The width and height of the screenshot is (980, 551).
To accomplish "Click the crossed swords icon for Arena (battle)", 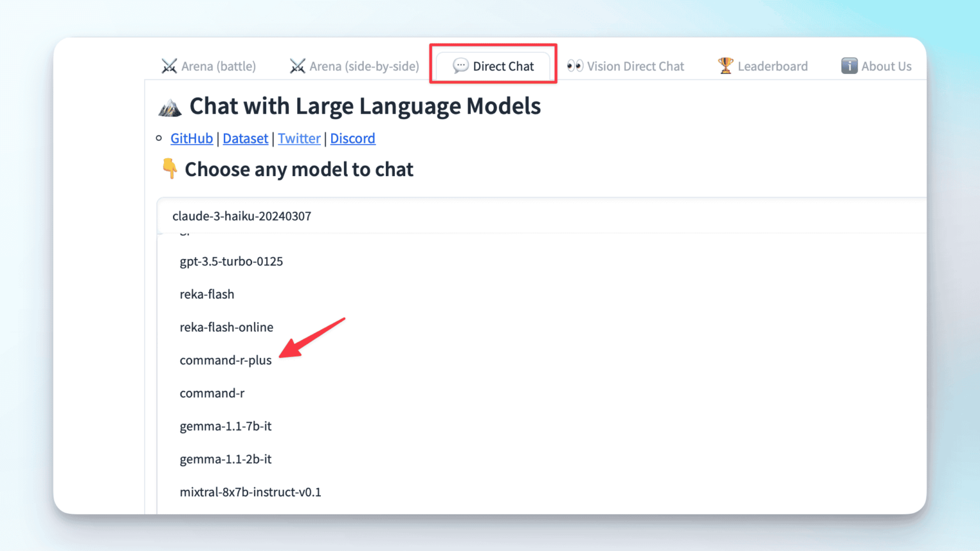I will pos(169,66).
